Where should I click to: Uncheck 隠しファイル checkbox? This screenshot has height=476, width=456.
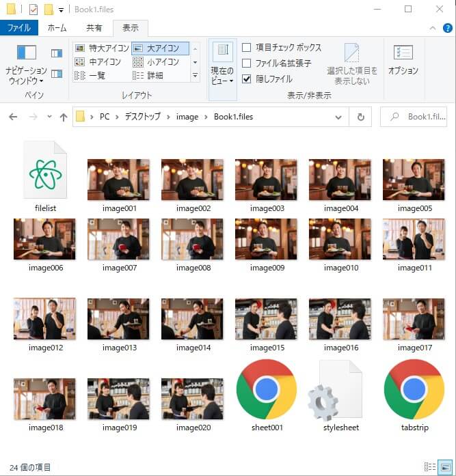[x=247, y=79]
